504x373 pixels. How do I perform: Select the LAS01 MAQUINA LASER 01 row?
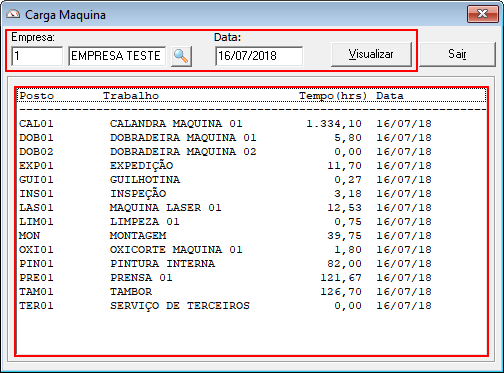(252, 208)
